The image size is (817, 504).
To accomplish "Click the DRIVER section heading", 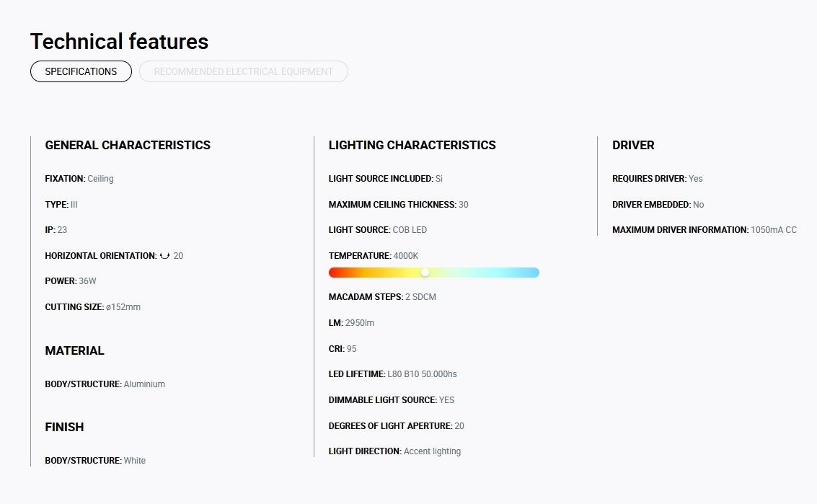I will point(633,145).
